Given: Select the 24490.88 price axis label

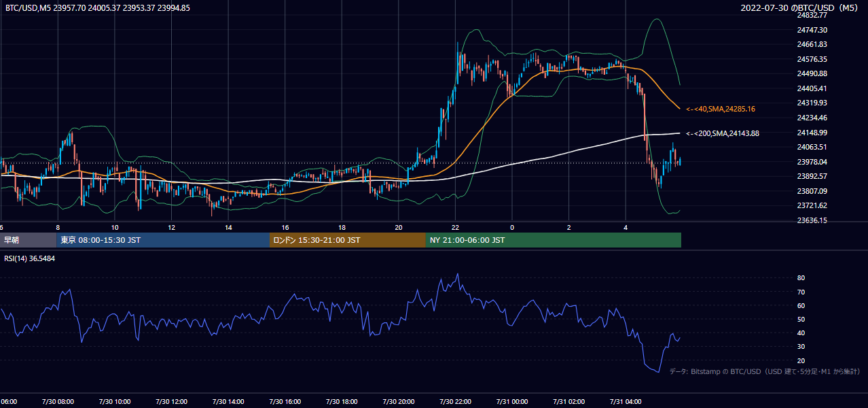Looking at the screenshot, I should (x=812, y=73).
